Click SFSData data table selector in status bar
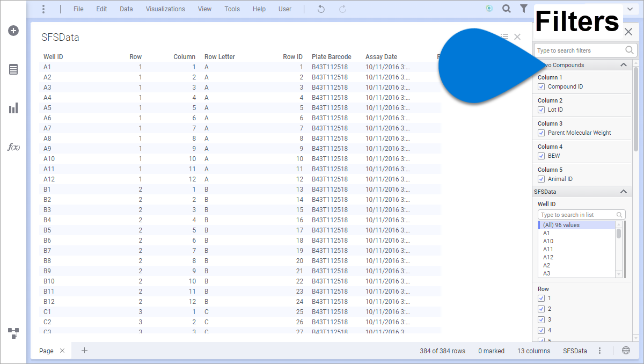Screen dimensions: 644x364 (x=575, y=351)
